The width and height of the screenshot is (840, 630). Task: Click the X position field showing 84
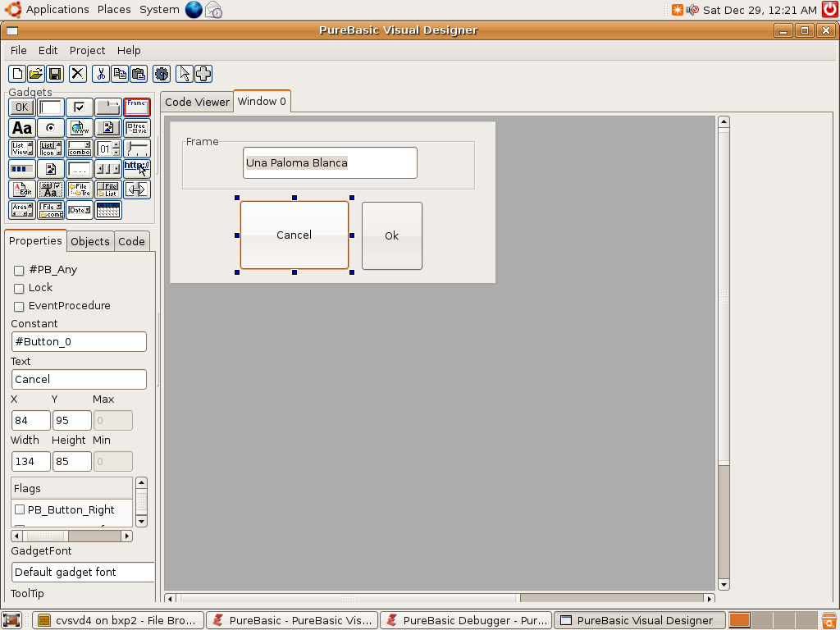pos(31,421)
